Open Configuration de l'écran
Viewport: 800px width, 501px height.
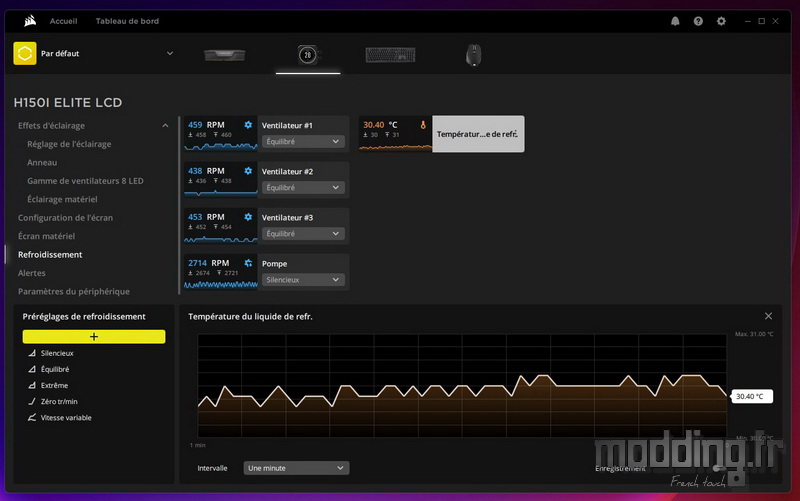[x=65, y=217]
